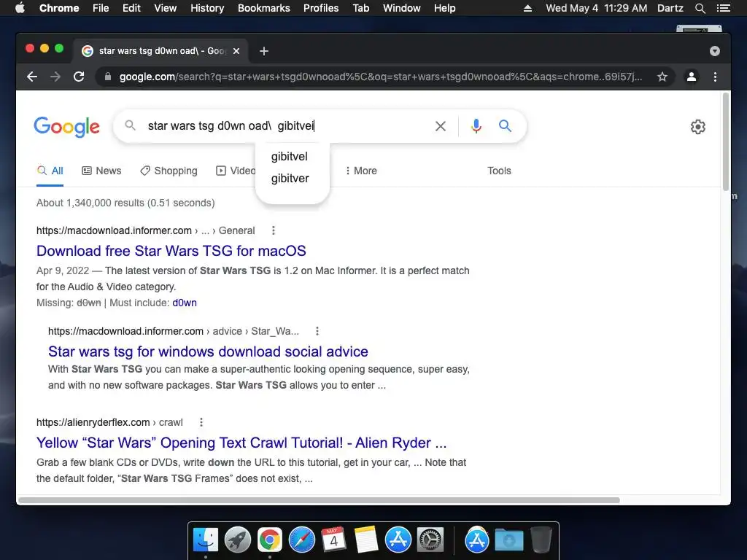Open the Window menu
The width and height of the screenshot is (747, 560).
(402, 8)
